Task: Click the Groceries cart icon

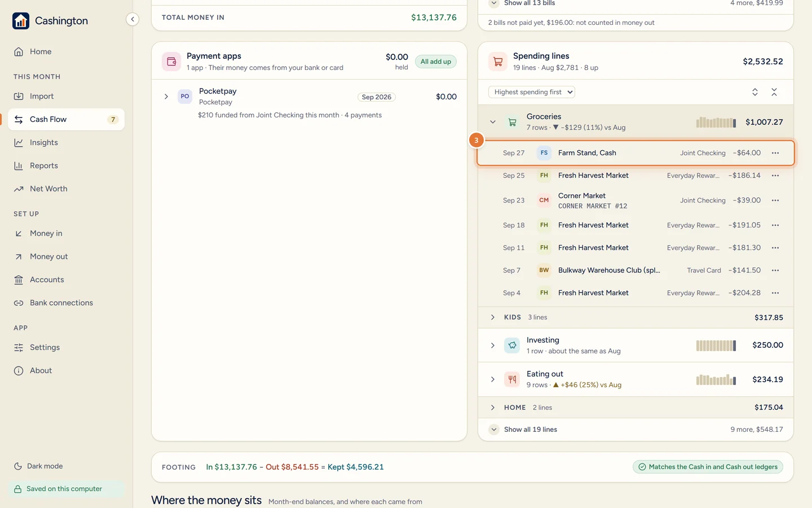Action: click(x=512, y=122)
